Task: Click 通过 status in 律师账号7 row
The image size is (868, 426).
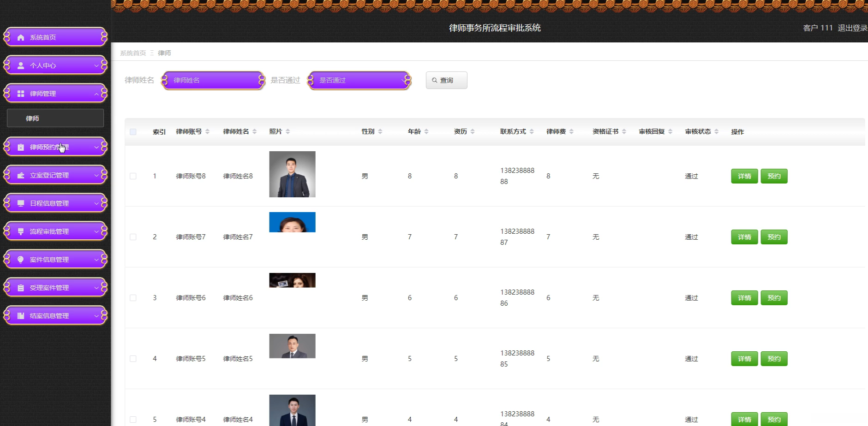Action: pyautogui.click(x=691, y=237)
